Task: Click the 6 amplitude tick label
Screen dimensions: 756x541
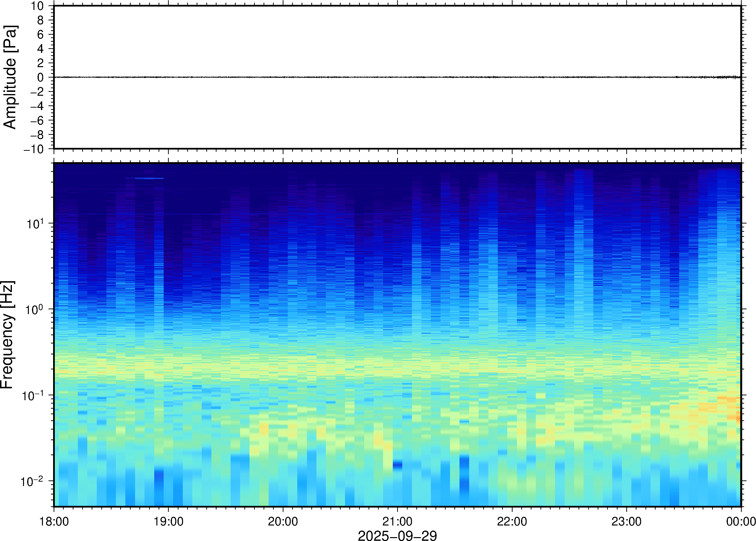Action: pos(40,34)
